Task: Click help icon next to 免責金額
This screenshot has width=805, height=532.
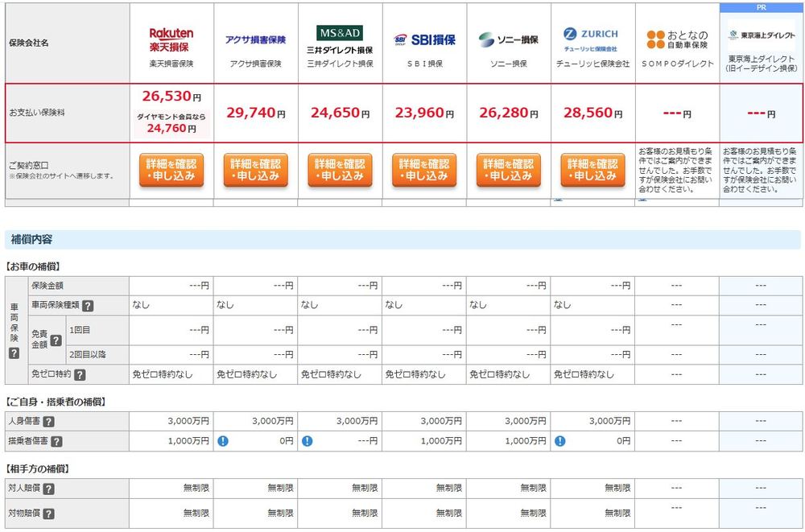Action: [x=56, y=340]
